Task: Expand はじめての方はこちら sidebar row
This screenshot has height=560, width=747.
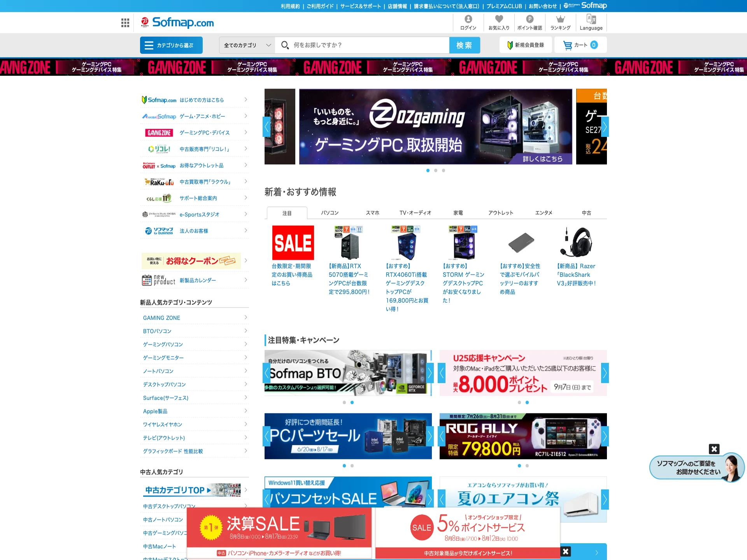Action: pyautogui.click(x=195, y=100)
